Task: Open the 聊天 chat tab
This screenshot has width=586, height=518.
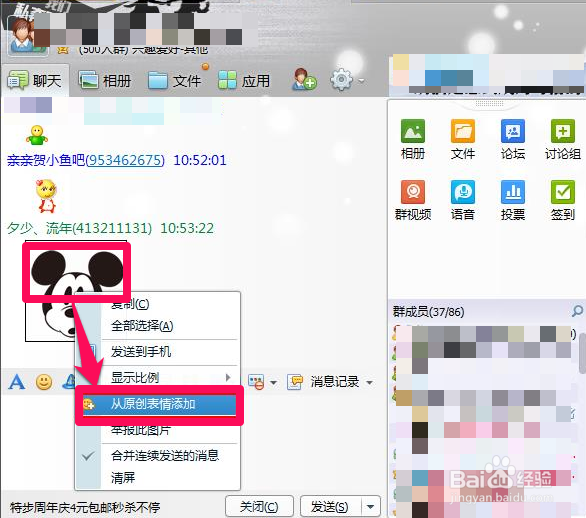Action: coord(35,80)
